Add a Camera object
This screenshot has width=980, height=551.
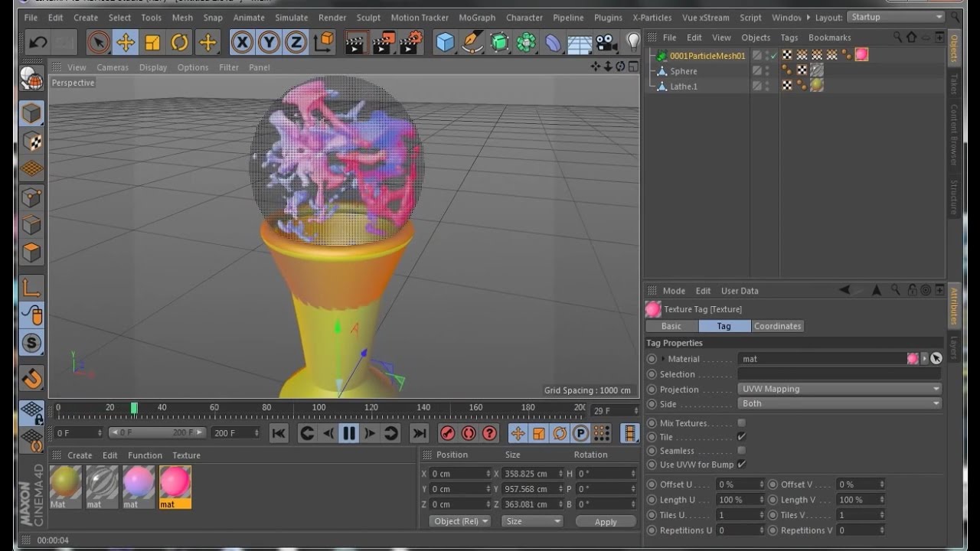[606, 43]
